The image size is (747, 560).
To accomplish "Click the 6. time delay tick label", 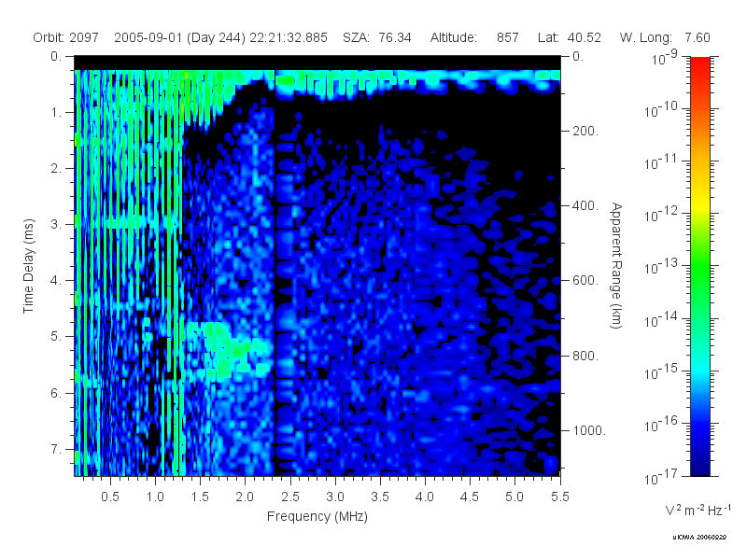I will 57,393.
